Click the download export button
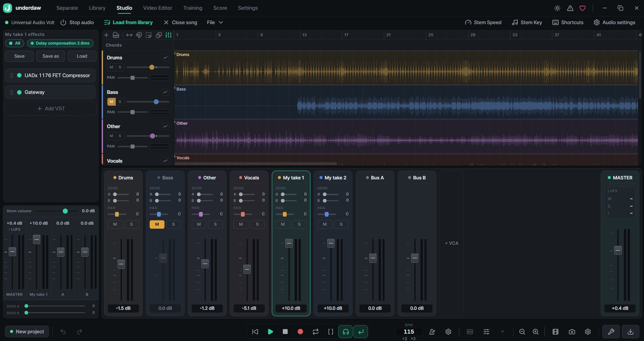Viewport: 644px width, 341px height. 631,332
